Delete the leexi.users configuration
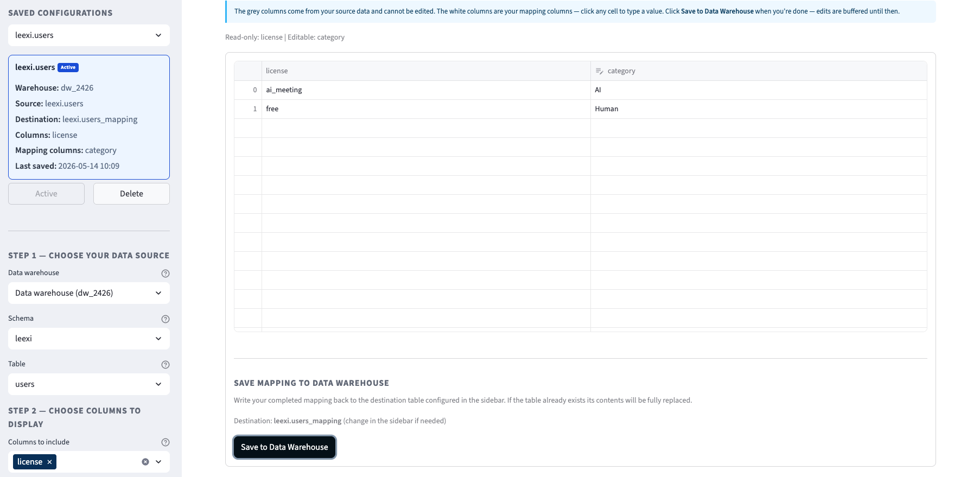 coord(131,194)
